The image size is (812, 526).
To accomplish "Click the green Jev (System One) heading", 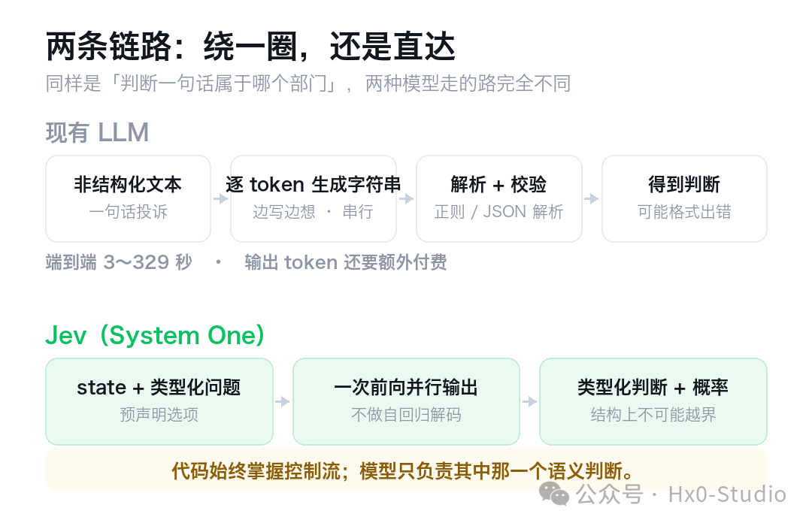I will (x=155, y=335).
